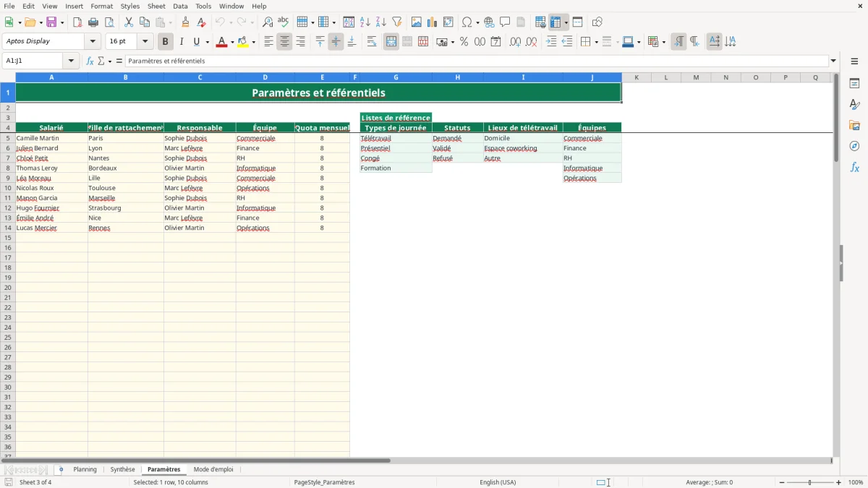868x488 pixels.
Task: Open the Data menu
Action: coord(180,6)
